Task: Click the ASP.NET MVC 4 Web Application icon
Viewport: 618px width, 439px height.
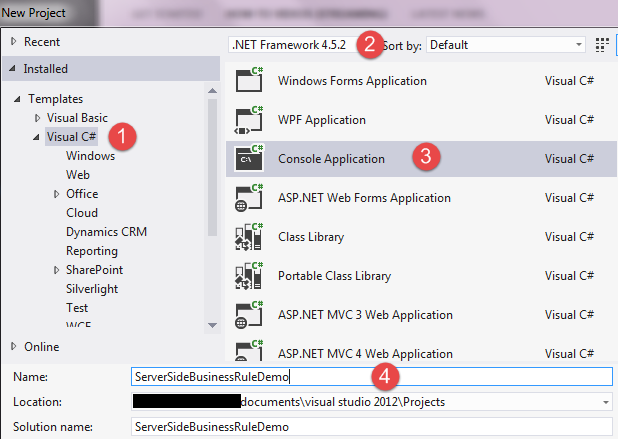Action: 249,350
